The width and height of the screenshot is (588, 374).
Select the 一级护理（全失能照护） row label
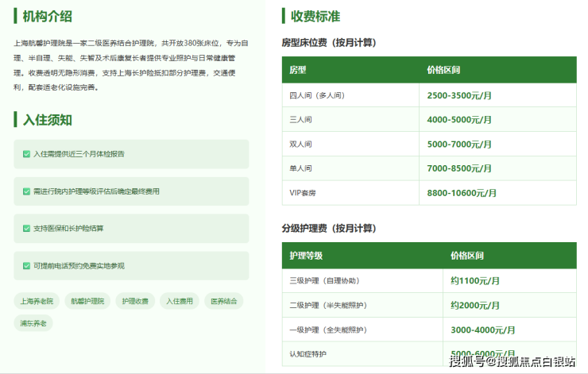[328, 330]
